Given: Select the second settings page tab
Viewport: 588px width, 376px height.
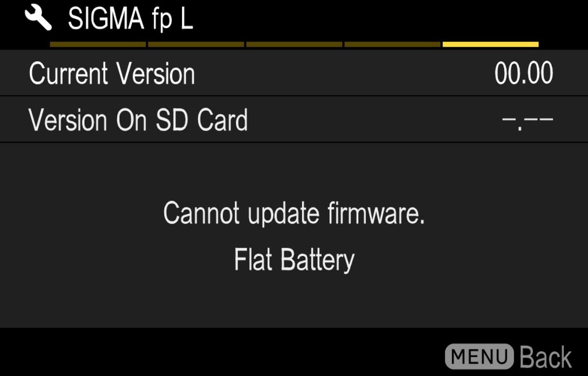Looking at the screenshot, I should tap(196, 44).
